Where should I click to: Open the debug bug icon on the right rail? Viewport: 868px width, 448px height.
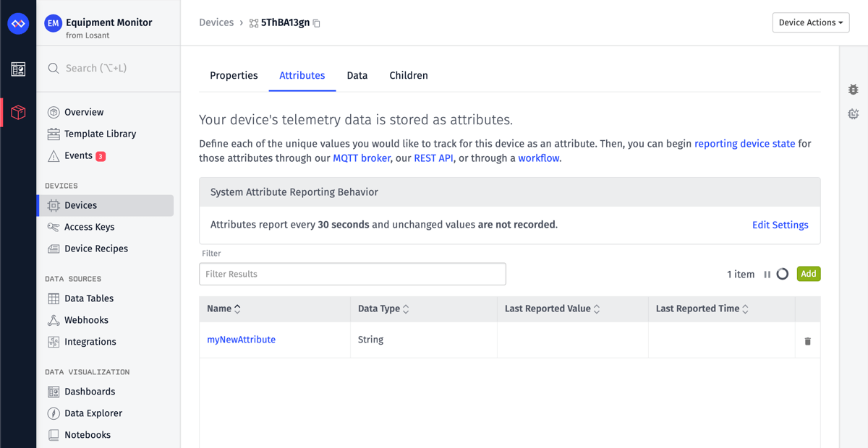click(854, 90)
